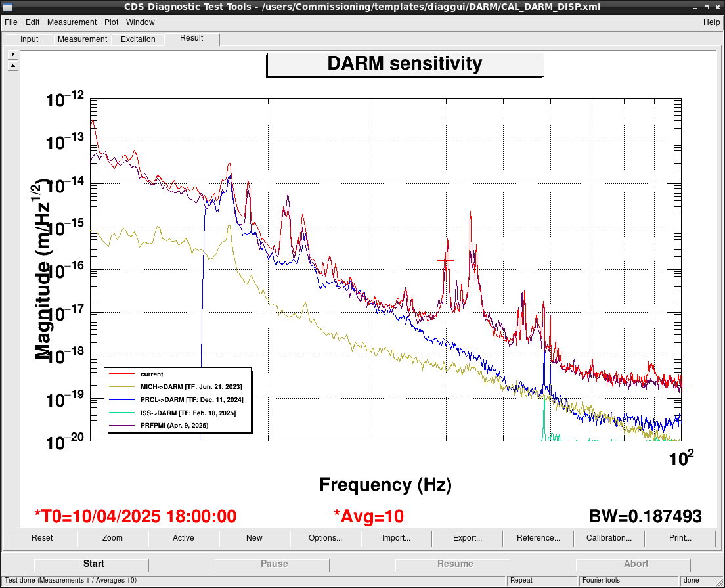Click the ISS->DARM legend entry
Image resolution: width=725 pixels, height=588 pixels.
click(x=188, y=413)
